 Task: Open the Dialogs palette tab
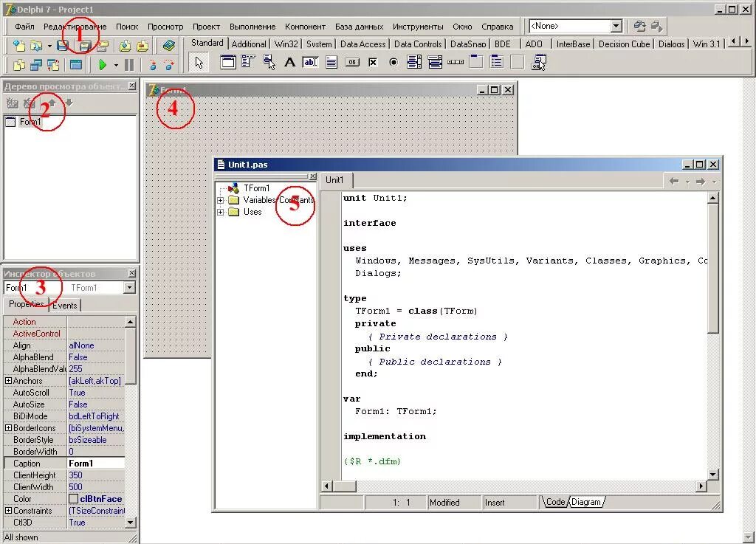click(x=671, y=44)
